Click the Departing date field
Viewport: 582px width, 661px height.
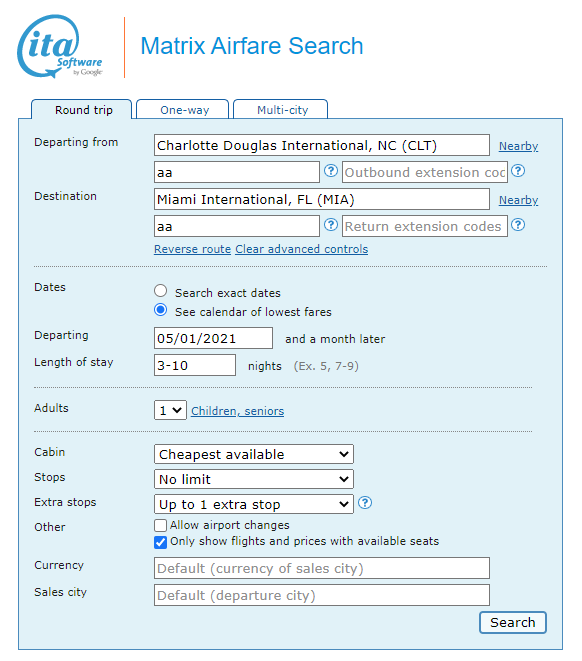pyautogui.click(x=213, y=338)
